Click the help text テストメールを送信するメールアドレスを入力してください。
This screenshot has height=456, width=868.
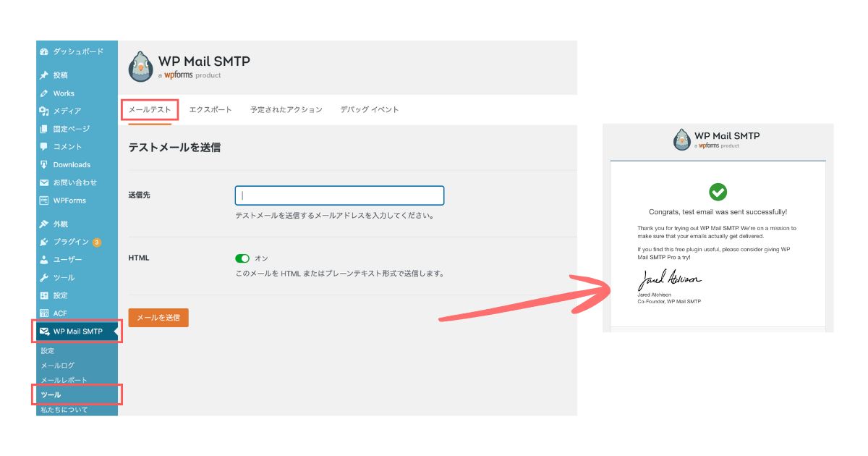coord(334,216)
